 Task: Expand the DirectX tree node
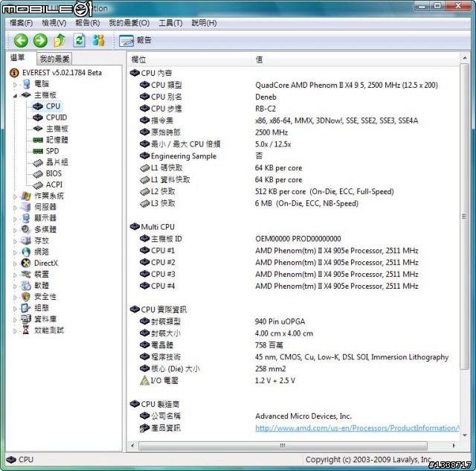click(15, 263)
